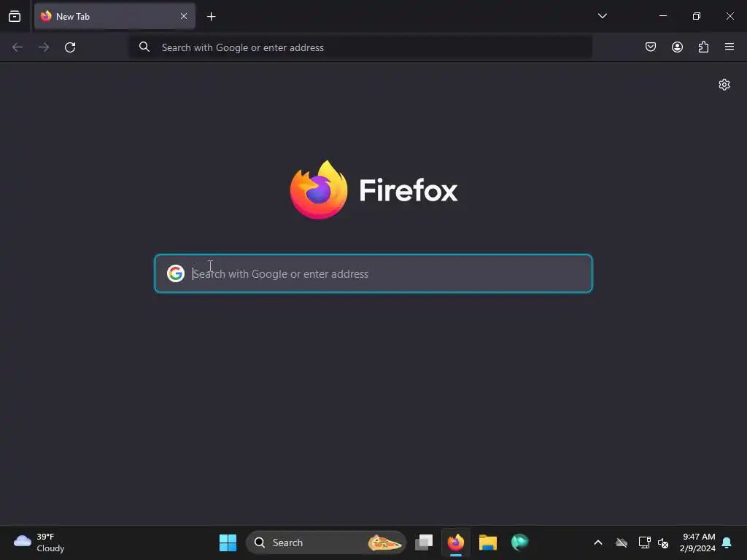This screenshot has height=560, width=747.
Task: Open Firefox View recent browsing icon
Action: pyautogui.click(x=15, y=16)
